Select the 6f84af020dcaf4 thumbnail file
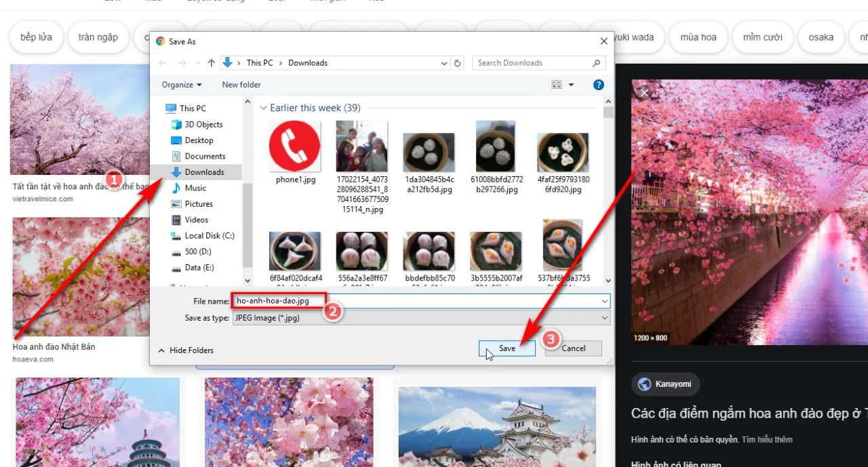Screen dimensions: 868x467 pyautogui.click(x=295, y=258)
